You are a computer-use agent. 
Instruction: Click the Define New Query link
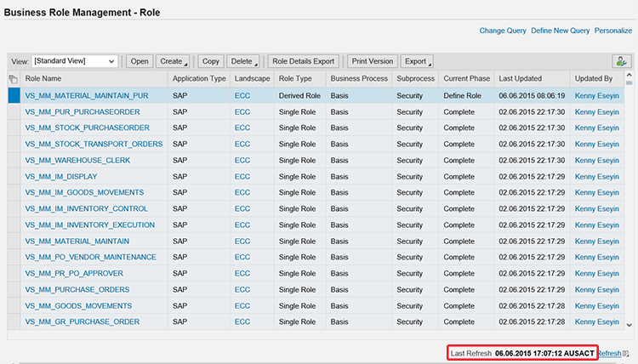point(560,31)
